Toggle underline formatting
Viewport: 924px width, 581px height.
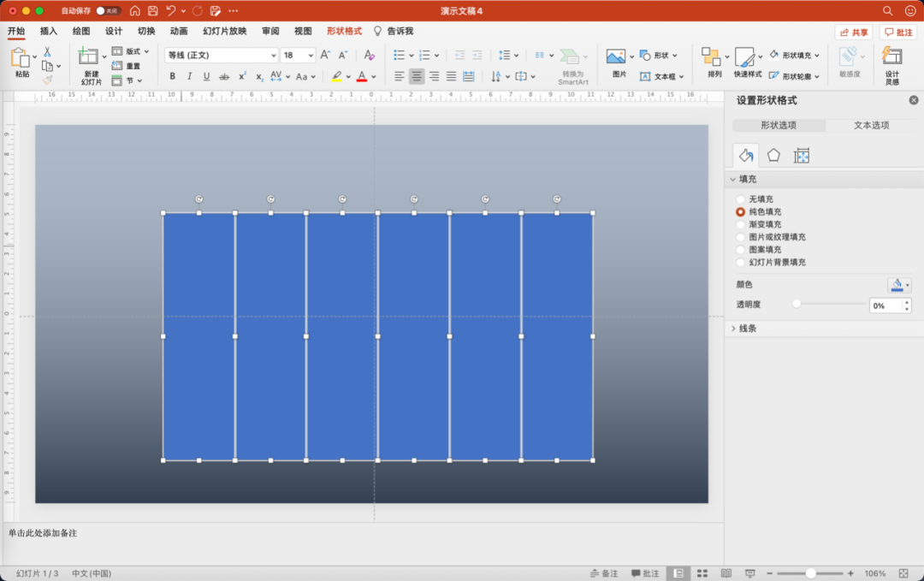(206, 76)
